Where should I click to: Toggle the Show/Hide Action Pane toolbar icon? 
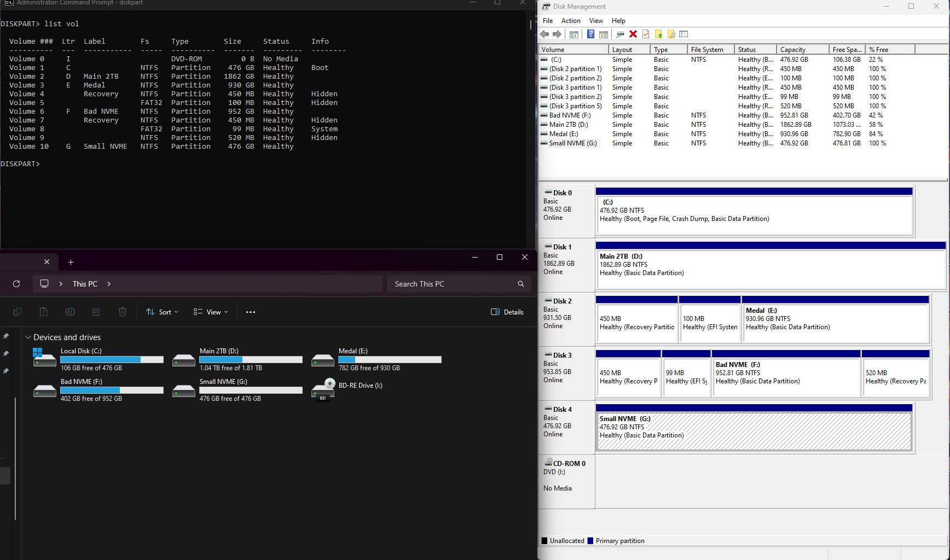click(x=604, y=34)
